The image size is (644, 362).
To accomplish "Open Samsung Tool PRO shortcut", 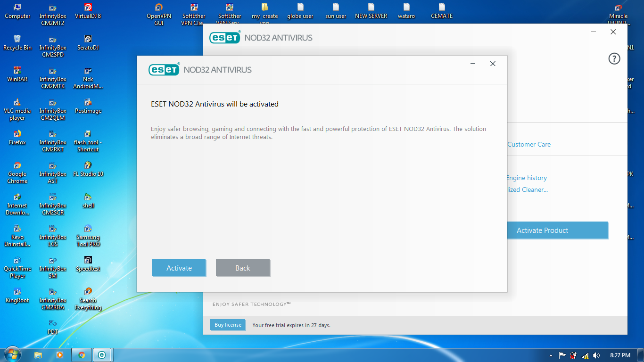I will pos(88,236).
